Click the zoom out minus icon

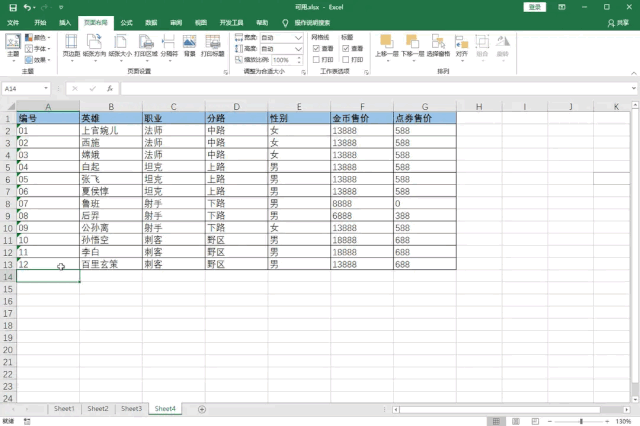[x=550, y=422]
